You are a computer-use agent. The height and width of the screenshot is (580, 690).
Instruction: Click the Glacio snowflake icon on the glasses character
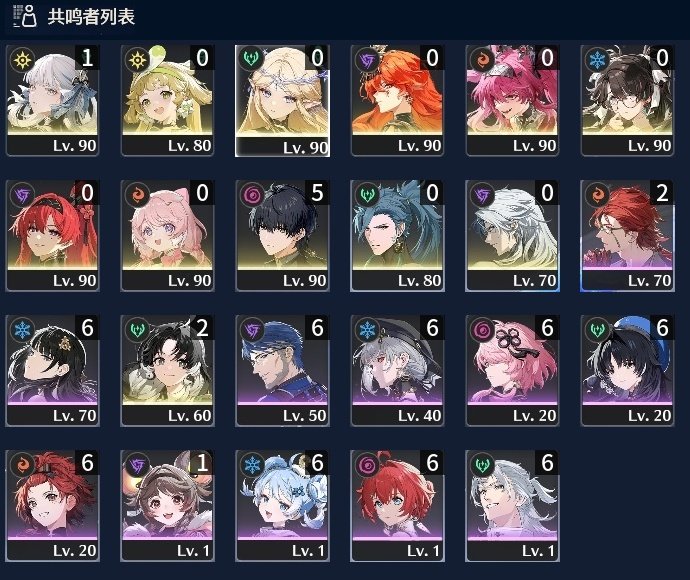click(x=597, y=59)
